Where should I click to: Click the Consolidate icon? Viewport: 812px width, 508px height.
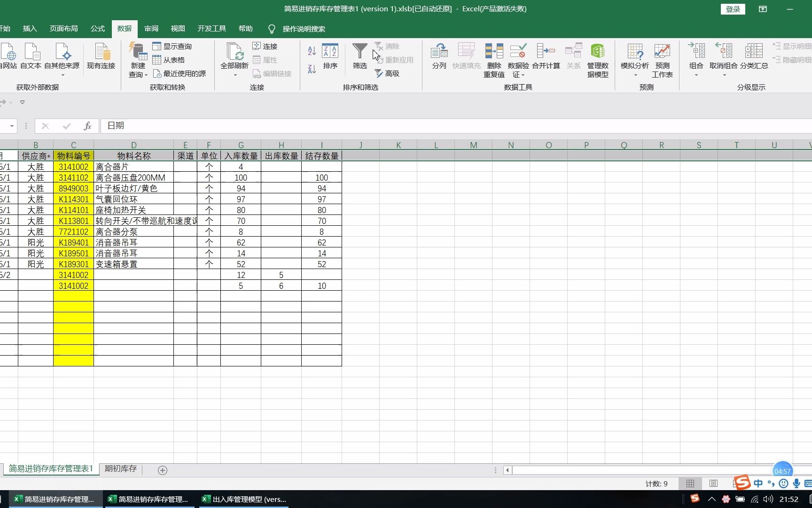pos(546,51)
